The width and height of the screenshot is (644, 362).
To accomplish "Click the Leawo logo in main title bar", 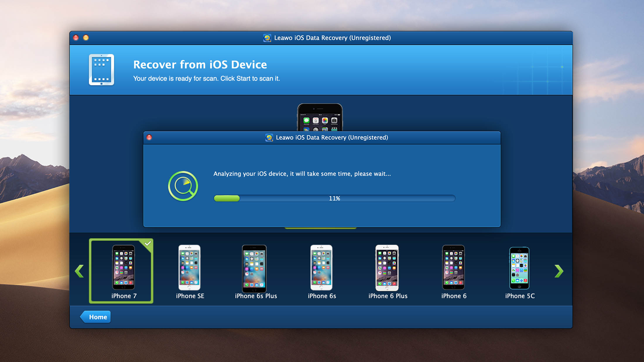I will click(x=267, y=38).
